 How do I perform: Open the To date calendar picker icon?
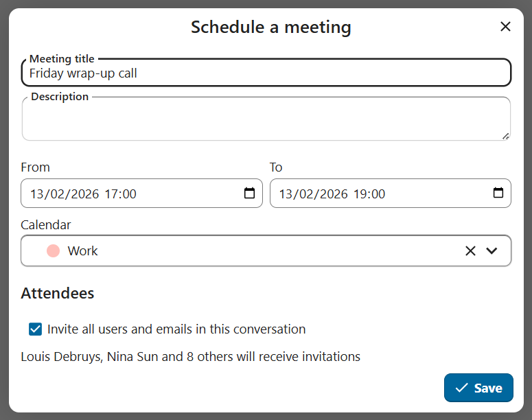[x=498, y=193]
